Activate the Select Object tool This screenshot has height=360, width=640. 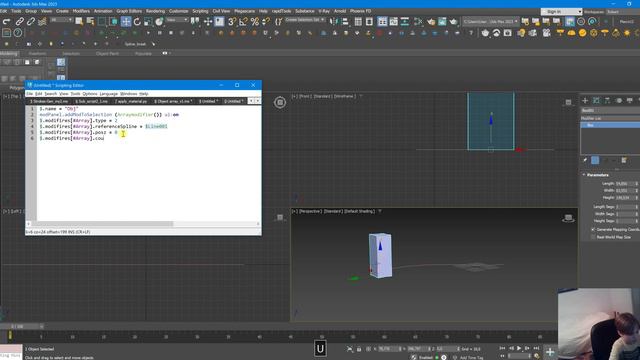tap(79, 21)
